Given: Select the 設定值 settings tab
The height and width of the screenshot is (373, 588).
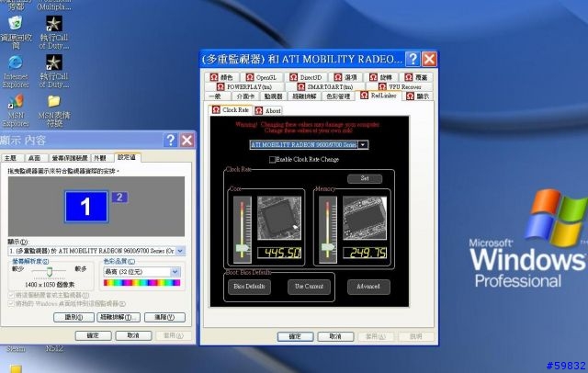Looking at the screenshot, I should click(127, 157).
